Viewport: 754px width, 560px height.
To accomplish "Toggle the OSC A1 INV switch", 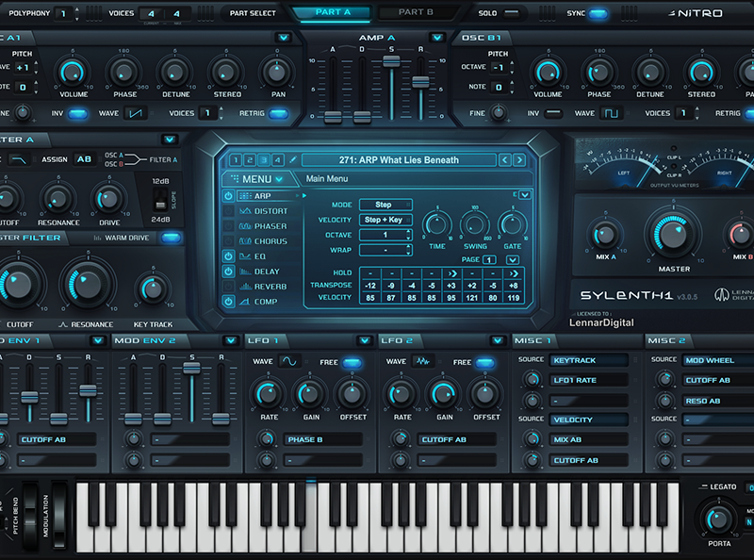I will click(x=78, y=114).
